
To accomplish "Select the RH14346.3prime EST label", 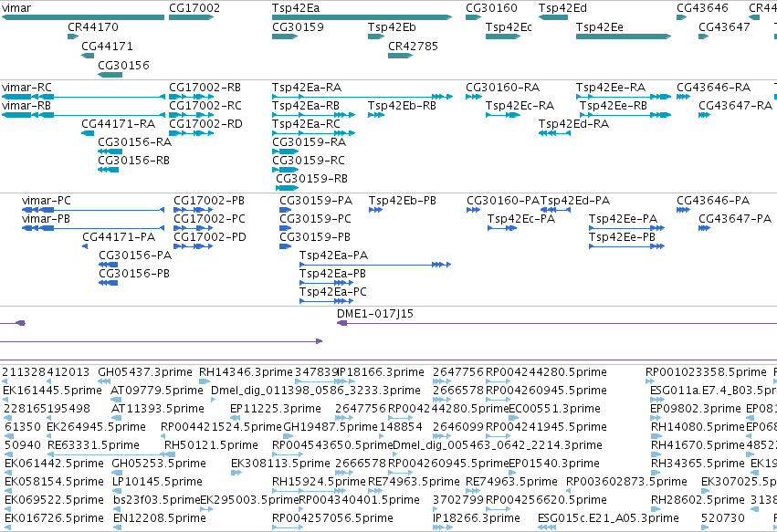I will click(246, 372).
